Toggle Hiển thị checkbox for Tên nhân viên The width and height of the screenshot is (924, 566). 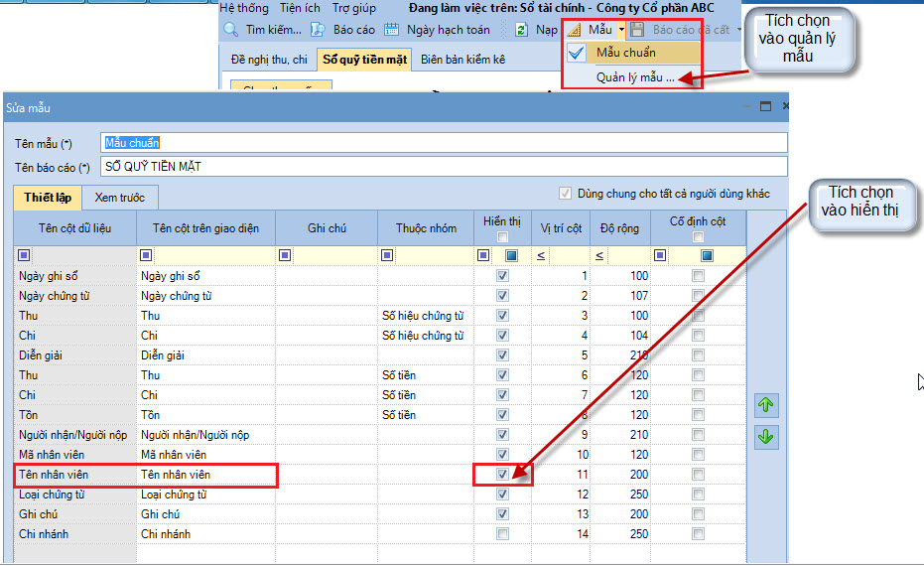tap(502, 474)
